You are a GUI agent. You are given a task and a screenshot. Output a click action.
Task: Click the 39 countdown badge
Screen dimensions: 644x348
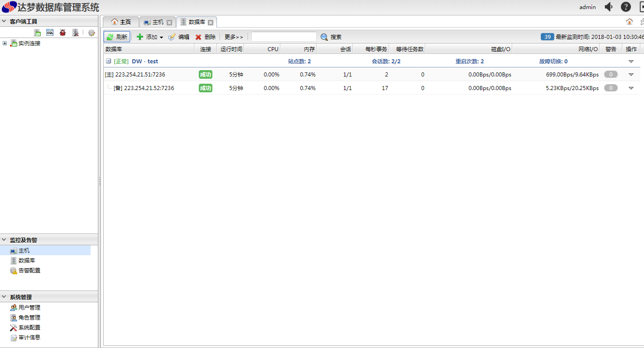point(548,37)
